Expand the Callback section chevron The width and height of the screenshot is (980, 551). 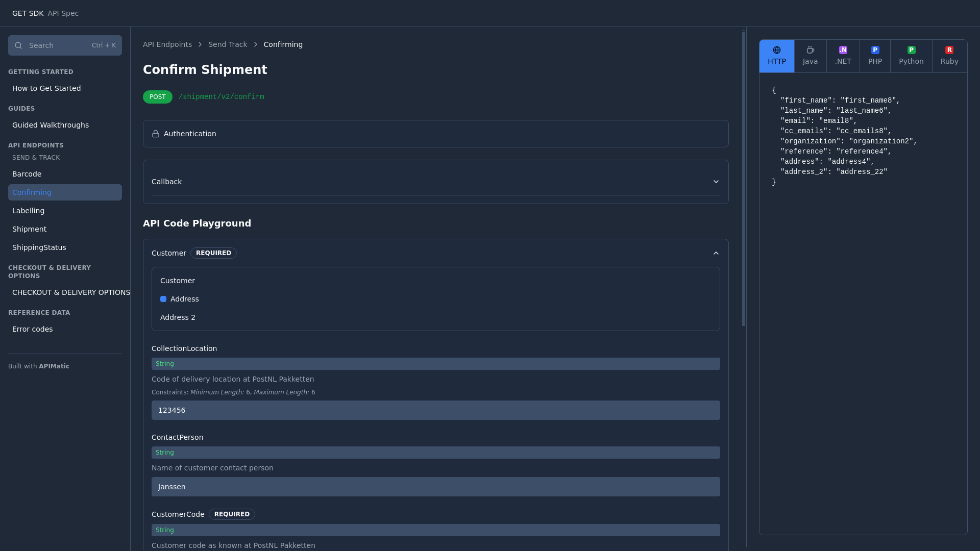[x=716, y=182]
